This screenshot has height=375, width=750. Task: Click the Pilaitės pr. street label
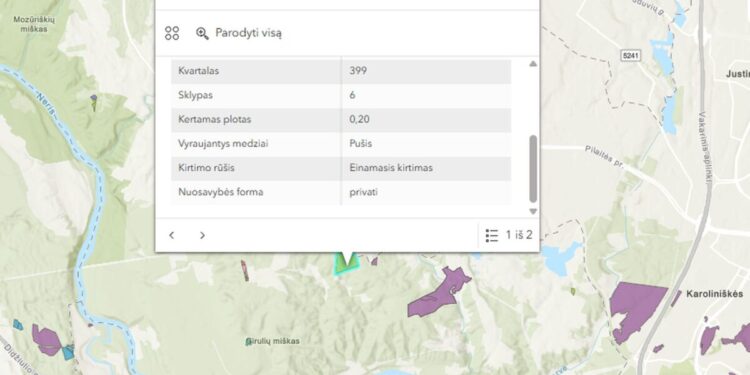pyautogui.click(x=605, y=157)
